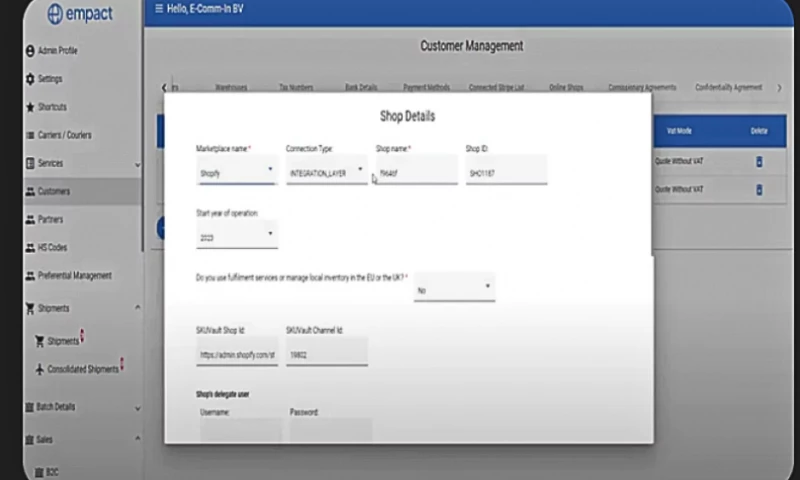Open Settings in sidebar

pyautogui.click(x=50, y=79)
